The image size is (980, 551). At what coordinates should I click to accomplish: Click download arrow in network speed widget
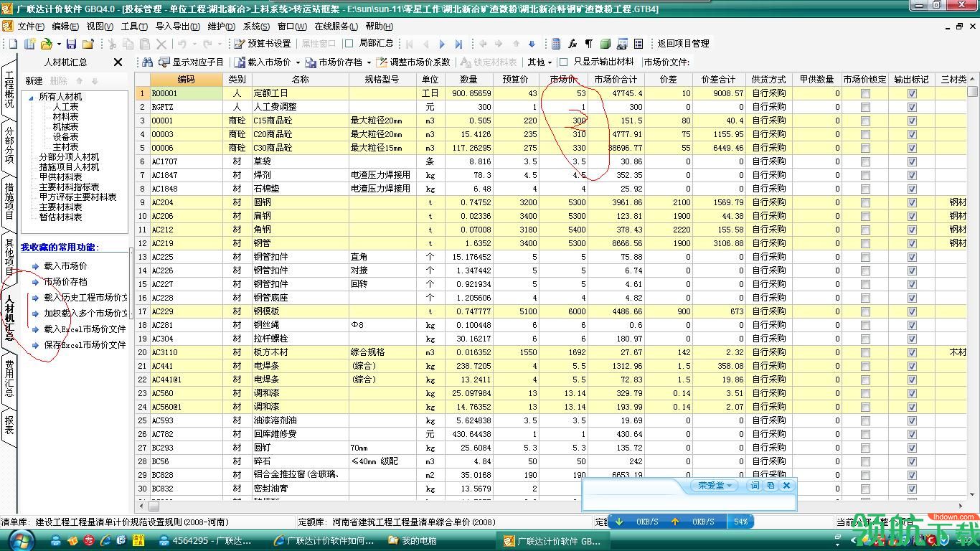620,522
